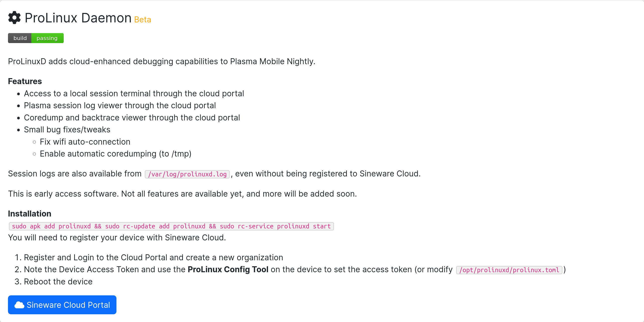This screenshot has height=322, width=644.
Task: Click the Fix wifi auto-connection sub-item
Action: point(85,142)
